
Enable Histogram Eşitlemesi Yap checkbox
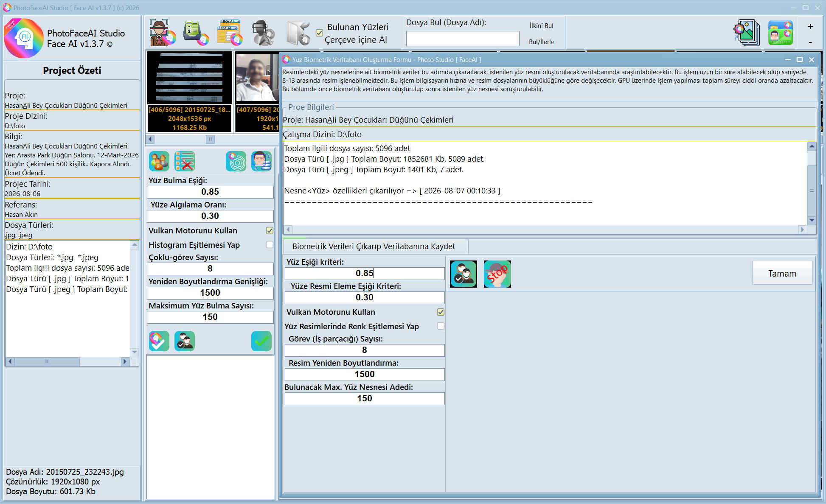click(x=270, y=245)
